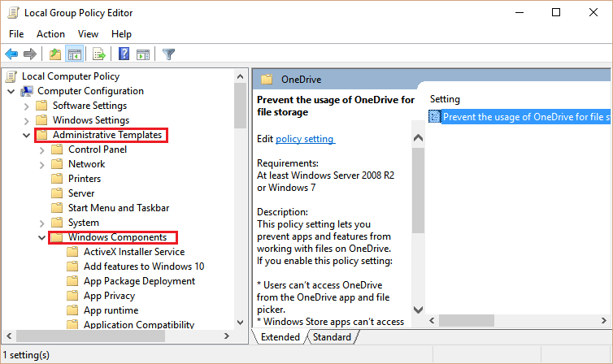
Task: Click the Back arrow toolbar icon
Action: pyautogui.click(x=11, y=54)
